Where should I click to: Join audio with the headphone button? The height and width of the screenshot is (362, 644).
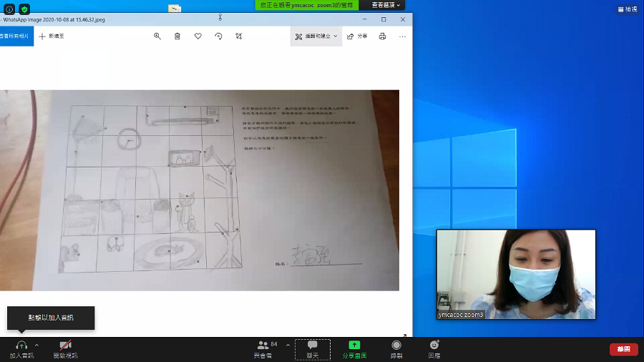coord(21,348)
